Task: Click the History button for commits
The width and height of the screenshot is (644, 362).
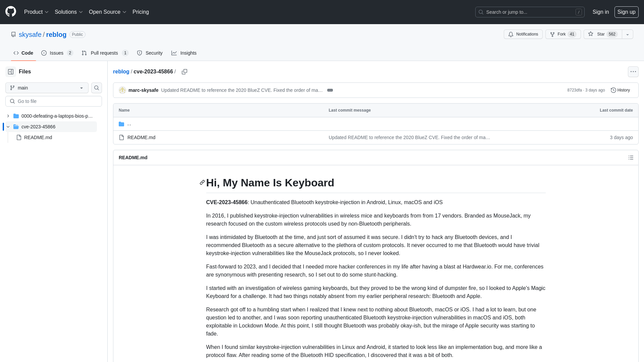Action: 620,90
